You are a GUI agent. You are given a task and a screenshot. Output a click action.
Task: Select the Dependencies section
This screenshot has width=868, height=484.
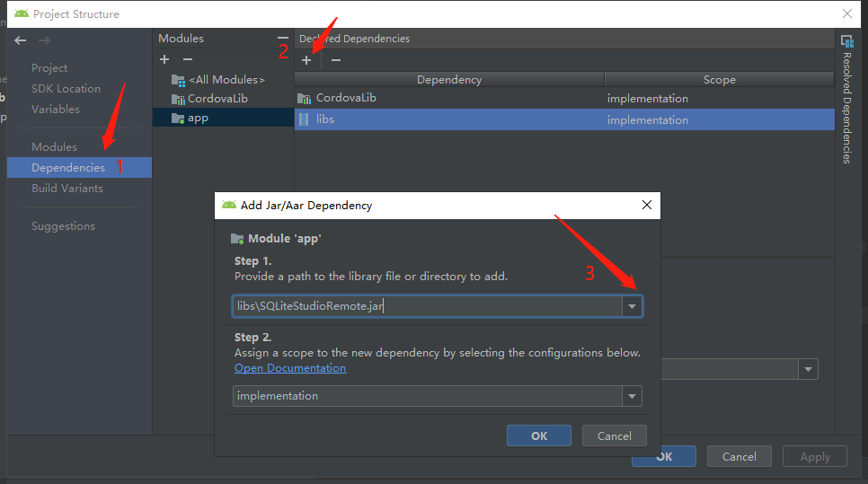[x=79, y=168]
